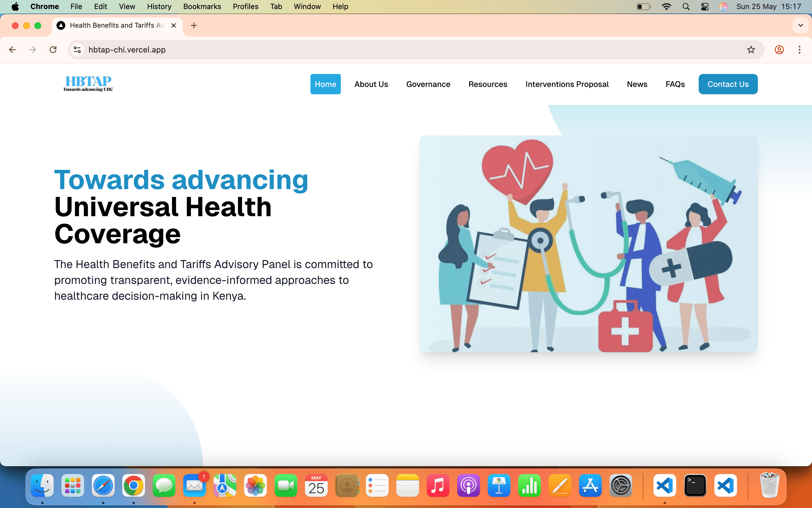Click the healthcare illustration image
This screenshot has width=812, height=508.
tap(588, 244)
